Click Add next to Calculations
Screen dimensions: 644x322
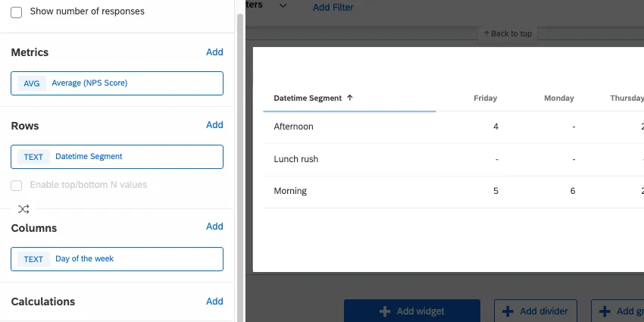pyautogui.click(x=214, y=302)
